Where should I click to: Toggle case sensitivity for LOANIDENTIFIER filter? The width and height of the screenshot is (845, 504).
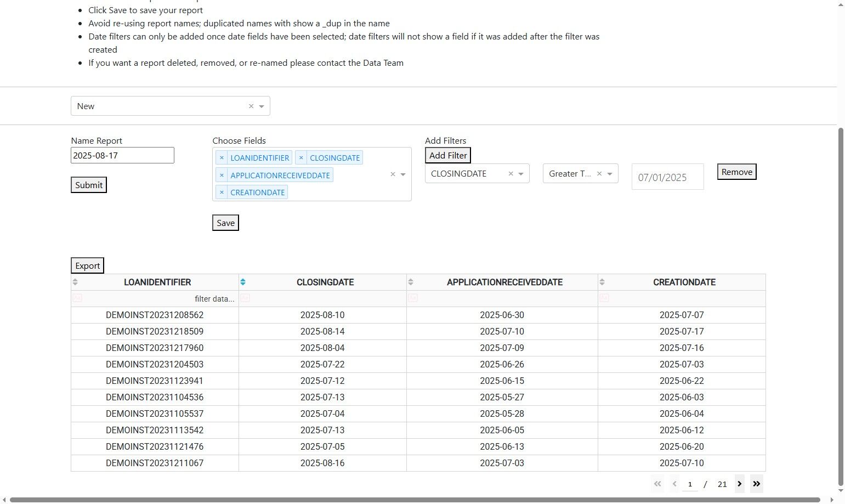click(77, 298)
